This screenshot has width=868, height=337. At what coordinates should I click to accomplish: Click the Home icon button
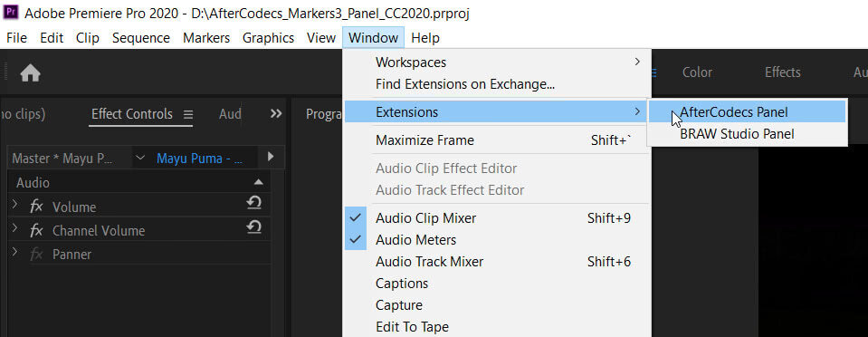(x=31, y=72)
